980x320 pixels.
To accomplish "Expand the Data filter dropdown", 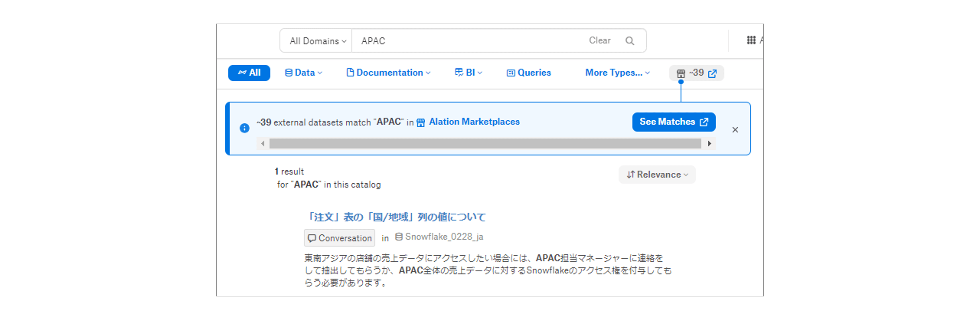I will [304, 73].
